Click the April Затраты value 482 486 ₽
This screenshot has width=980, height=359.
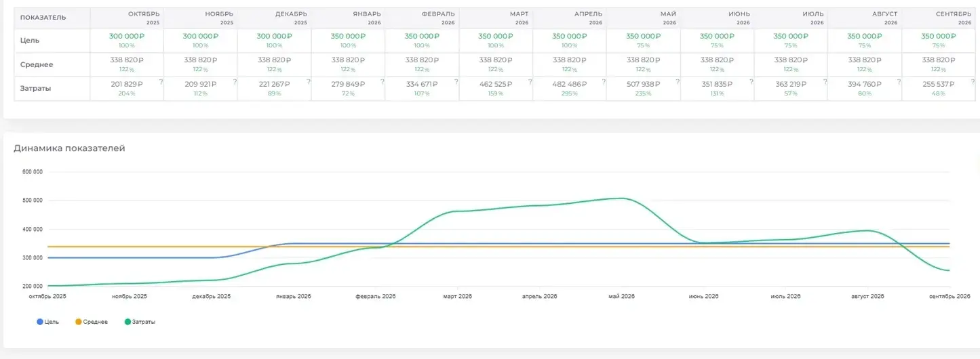[570, 84]
